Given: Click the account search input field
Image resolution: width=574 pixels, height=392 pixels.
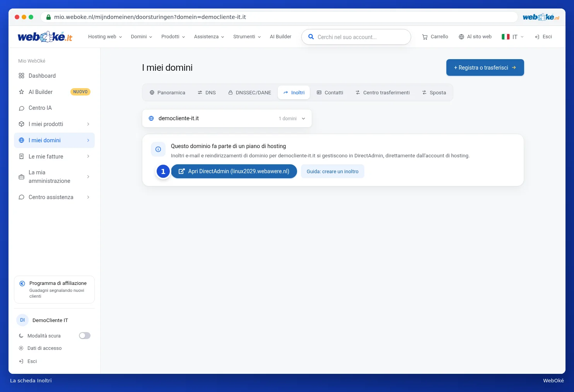Looking at the screenshot, I should click(x=356, y=37).
